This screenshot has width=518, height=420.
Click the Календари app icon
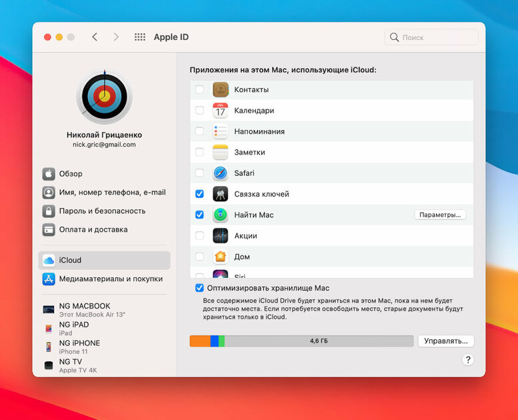coord(221,111)
